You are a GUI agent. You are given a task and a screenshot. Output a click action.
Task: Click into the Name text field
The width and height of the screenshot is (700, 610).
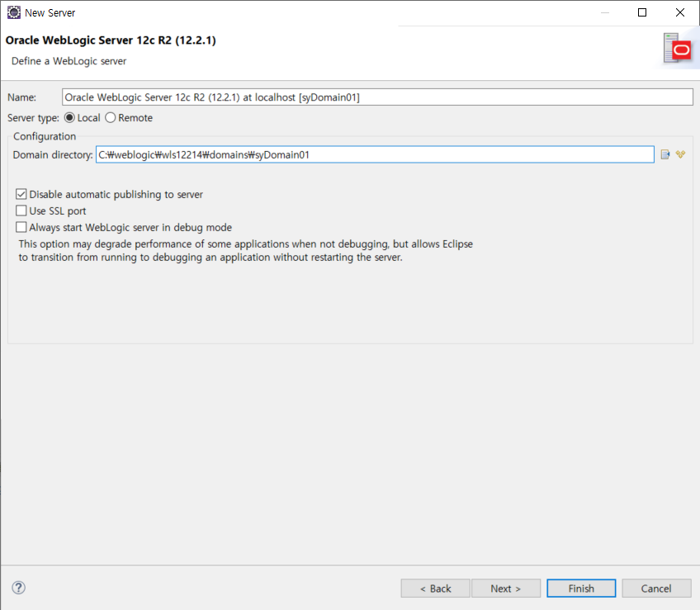pyautogui.click(x=377, y=97)
